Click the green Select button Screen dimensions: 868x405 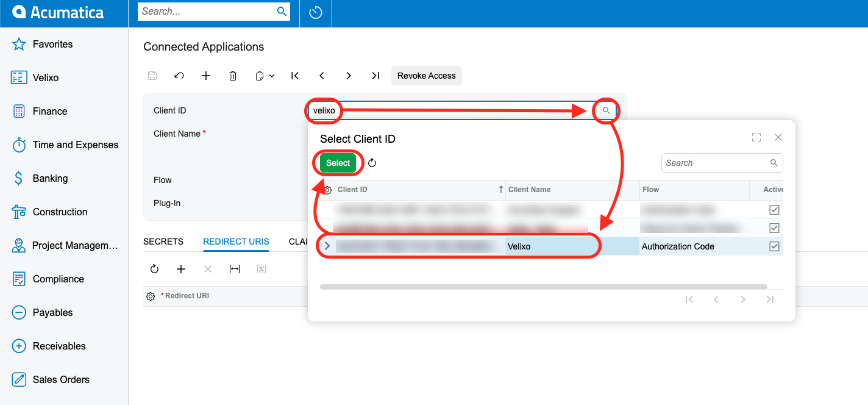coord(338,163)
